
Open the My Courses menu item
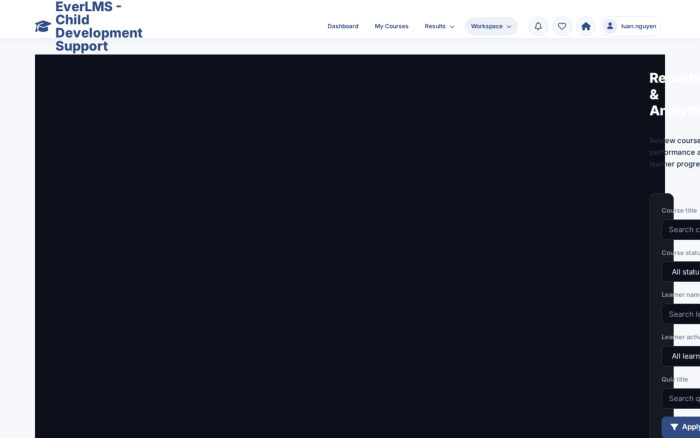pyautogui.click(x=391, y=26)
